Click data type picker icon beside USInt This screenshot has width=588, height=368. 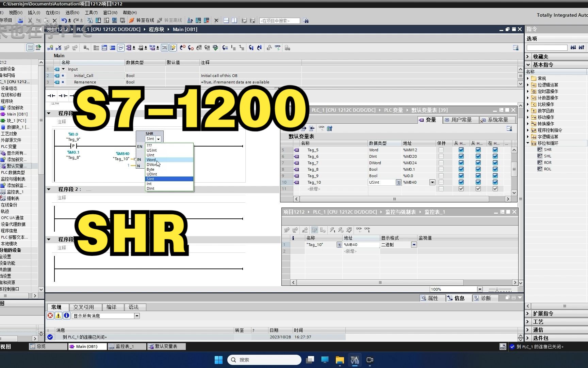coord(398,182)
